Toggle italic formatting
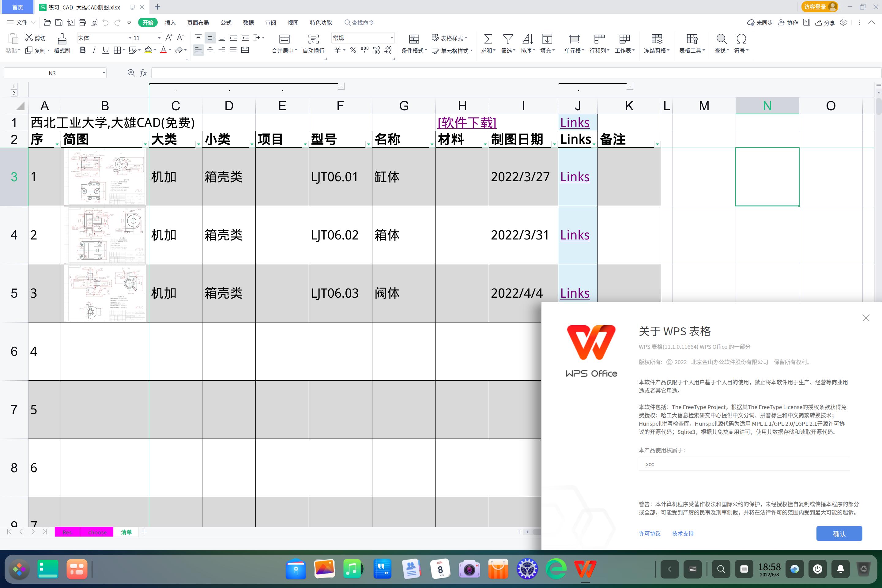This screenshot has height=588, width=882. 94,50
